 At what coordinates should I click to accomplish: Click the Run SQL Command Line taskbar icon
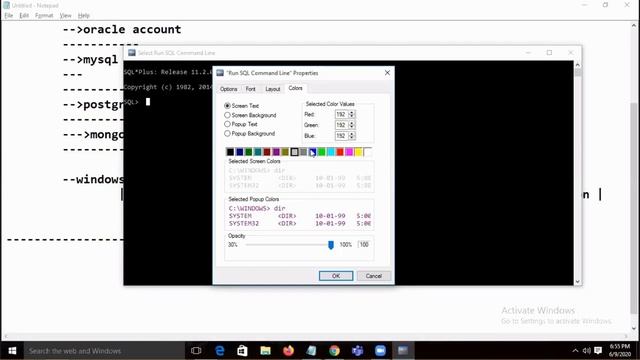(x=403, y=351)
